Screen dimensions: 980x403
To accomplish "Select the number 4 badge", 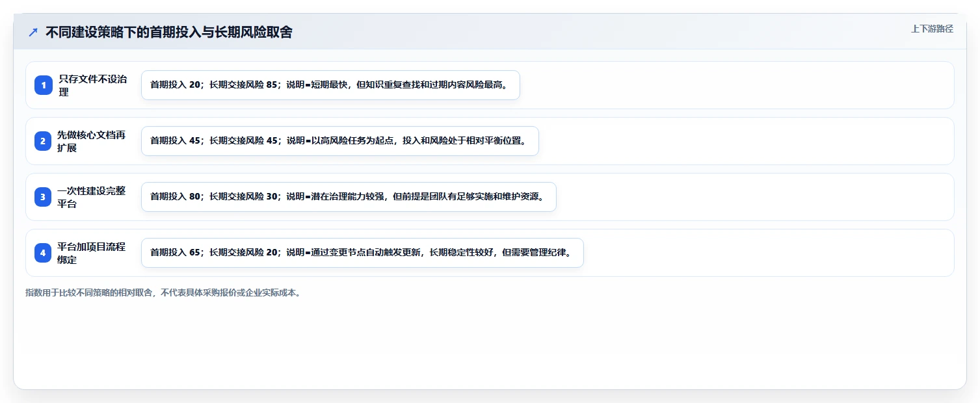I will coord(43,253).
